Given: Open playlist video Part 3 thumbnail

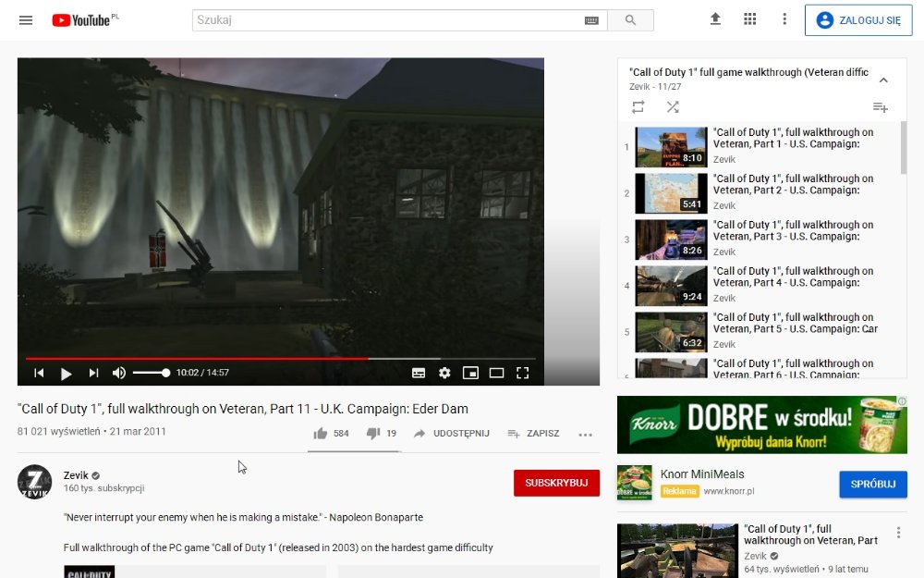Looking at the screenshot, I should pos(671,240).
